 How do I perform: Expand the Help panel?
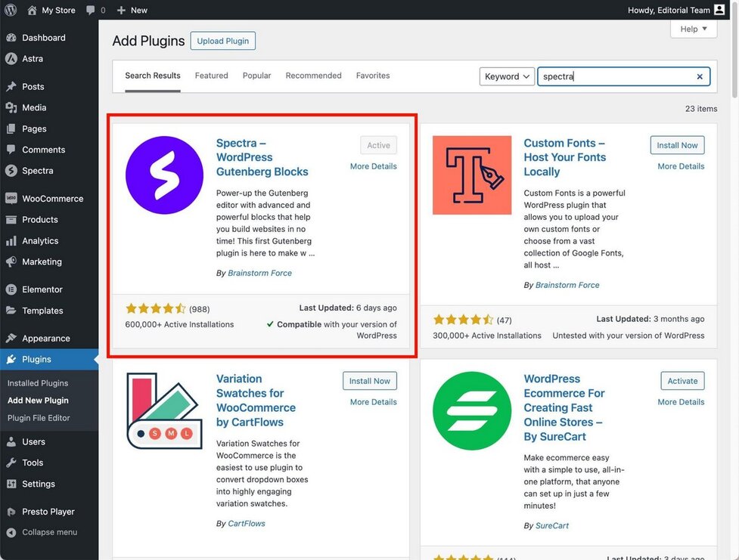pyautogui.click(x=692, y=28)
